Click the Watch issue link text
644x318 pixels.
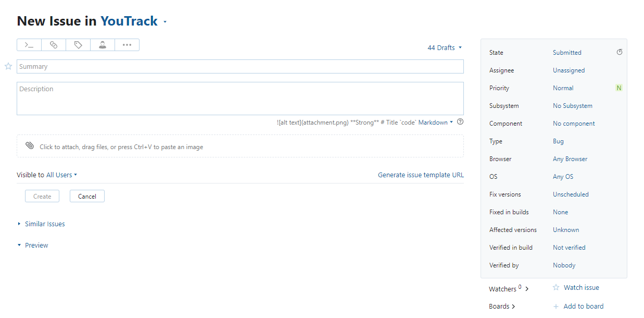coord(581,287)
